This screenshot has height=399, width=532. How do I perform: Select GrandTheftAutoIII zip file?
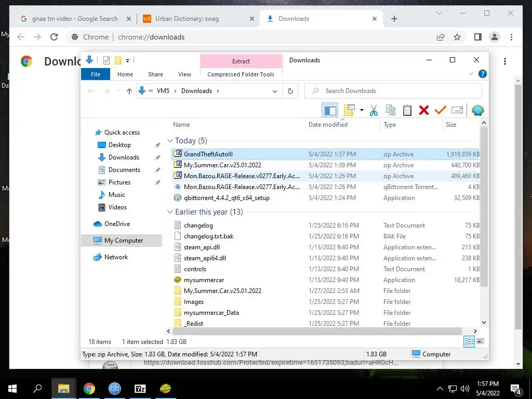point(326,154)
